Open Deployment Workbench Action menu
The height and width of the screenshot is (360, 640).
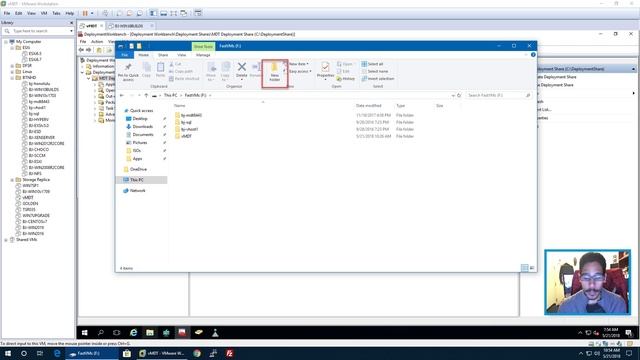point(97,42)
